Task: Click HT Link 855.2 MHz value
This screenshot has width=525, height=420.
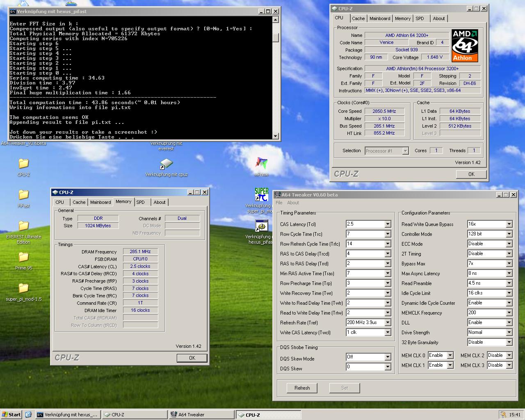Action: point(384,133)
